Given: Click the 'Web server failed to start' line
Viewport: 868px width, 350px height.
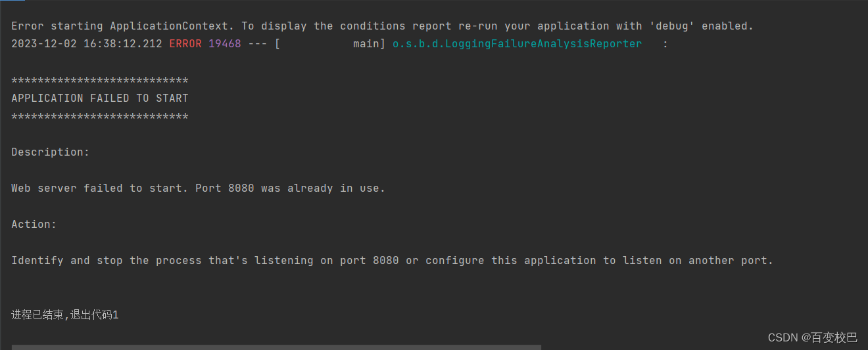Looking at the screenshot, I should [198, 188].
